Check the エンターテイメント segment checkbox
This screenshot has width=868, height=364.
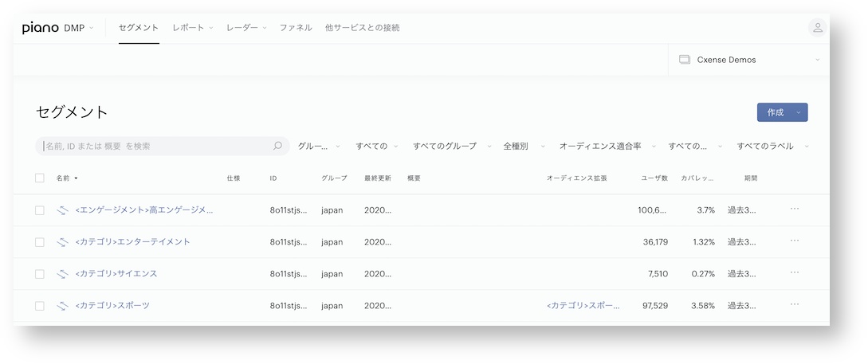click(x=40, y=242)
